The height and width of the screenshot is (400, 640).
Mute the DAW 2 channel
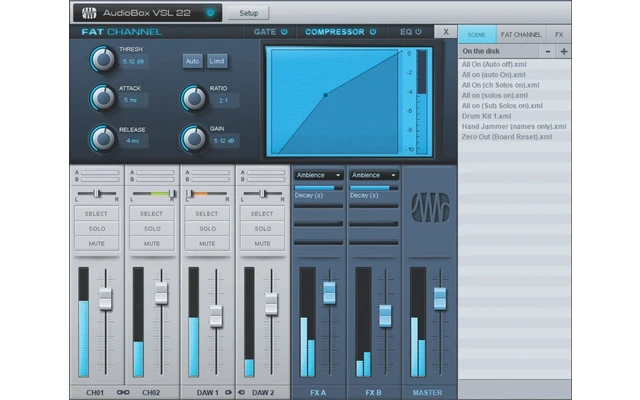(x=262, y=243)
